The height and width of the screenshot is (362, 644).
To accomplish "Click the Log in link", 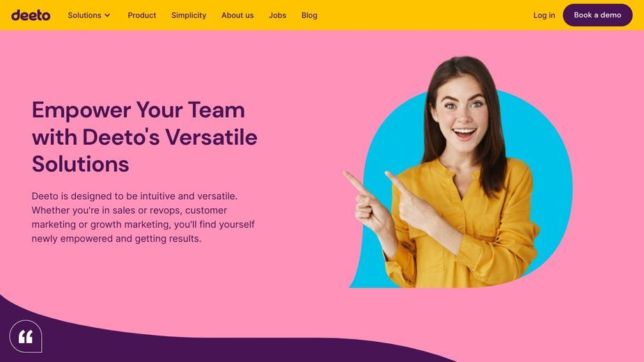I will 544,15.
